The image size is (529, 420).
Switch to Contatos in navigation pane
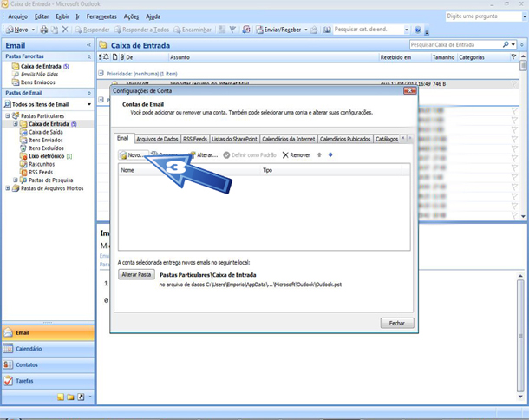pyautogui.click(x=48, y=364)
